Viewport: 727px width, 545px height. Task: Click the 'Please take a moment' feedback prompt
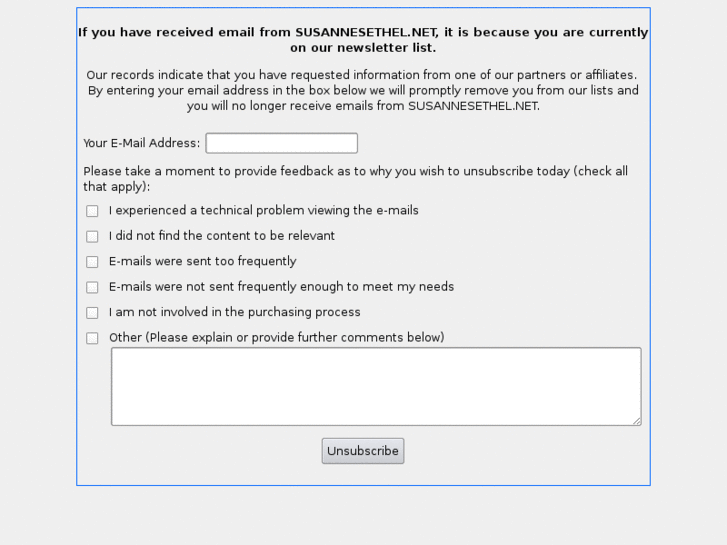(355, 178)
